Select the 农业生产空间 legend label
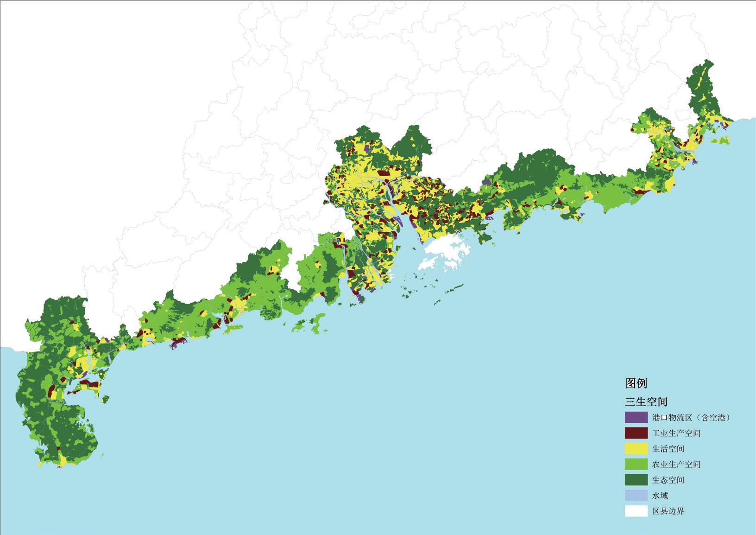 pyautogui.click(x=676, y=465)
